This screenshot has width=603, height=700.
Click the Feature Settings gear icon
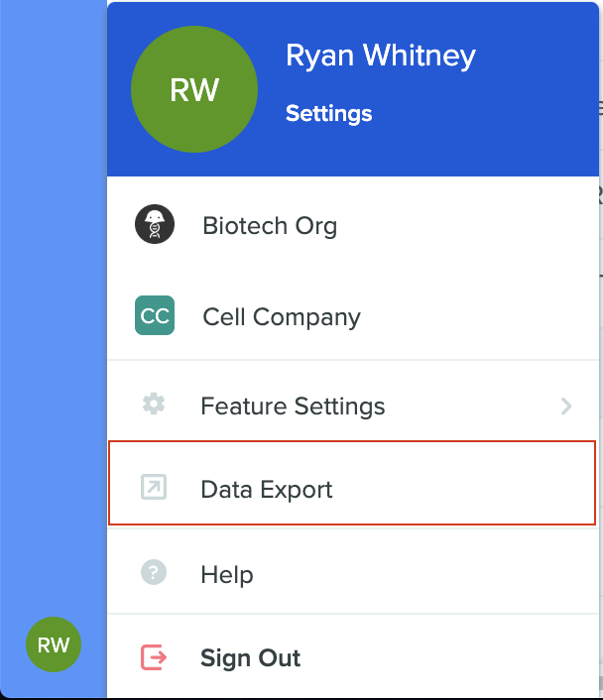pyautogui.click(x=154, y=404)
